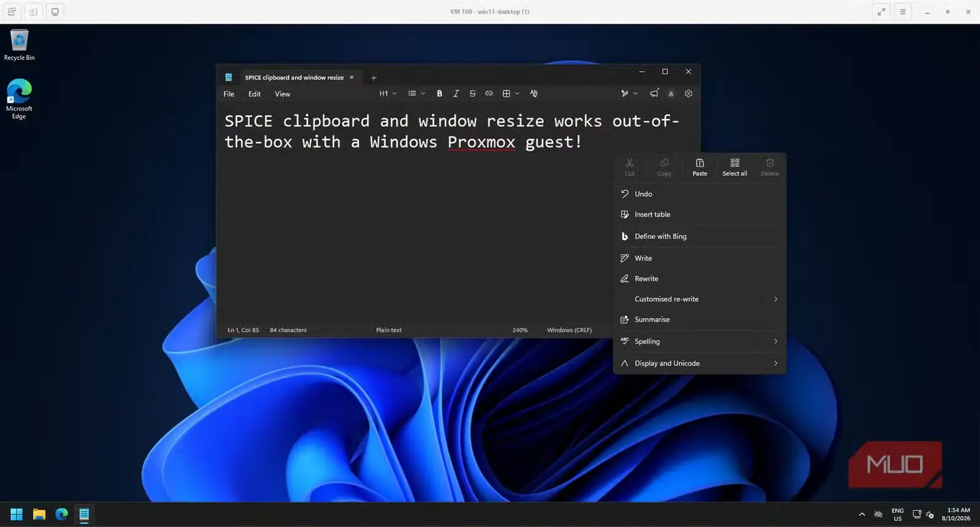Click the fullscreen icon in VM viewer
The image size is (980, 527).
881,12
